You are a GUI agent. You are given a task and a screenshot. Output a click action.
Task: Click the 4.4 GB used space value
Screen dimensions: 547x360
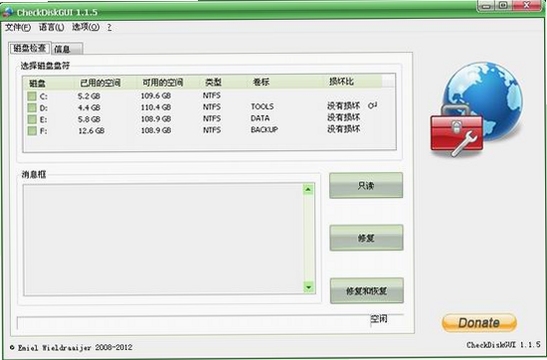89,107
